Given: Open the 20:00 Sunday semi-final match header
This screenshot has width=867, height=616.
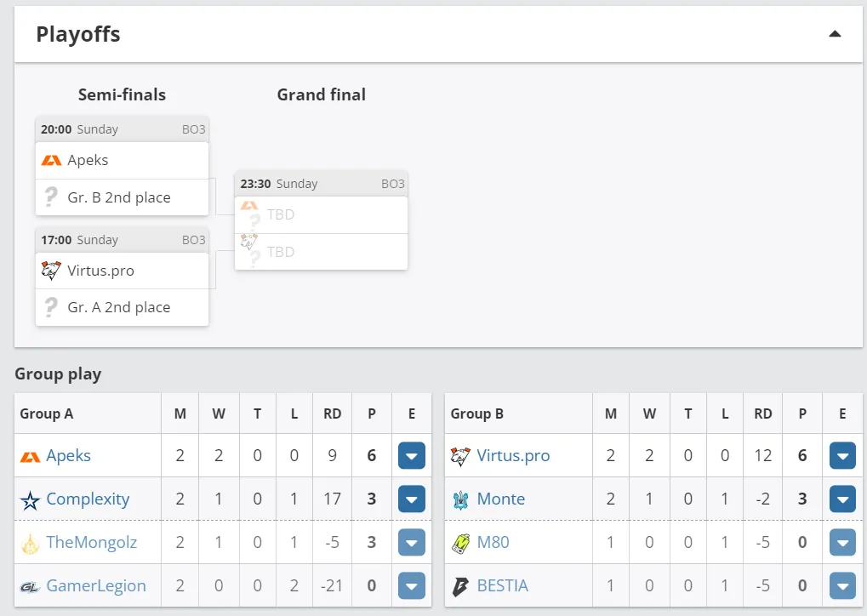Looking at the screenshot, I should pos(123,129).
